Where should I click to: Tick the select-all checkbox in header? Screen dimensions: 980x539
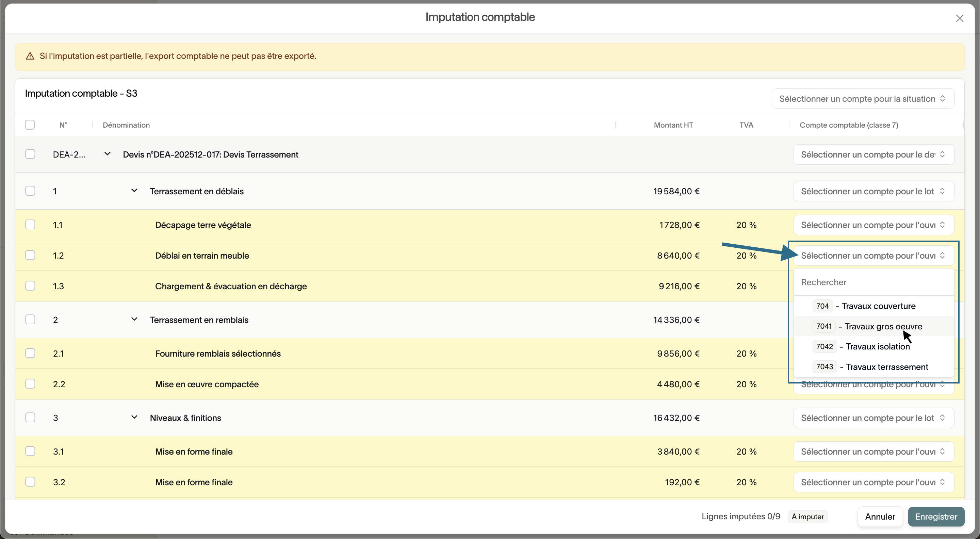(30, 125)
